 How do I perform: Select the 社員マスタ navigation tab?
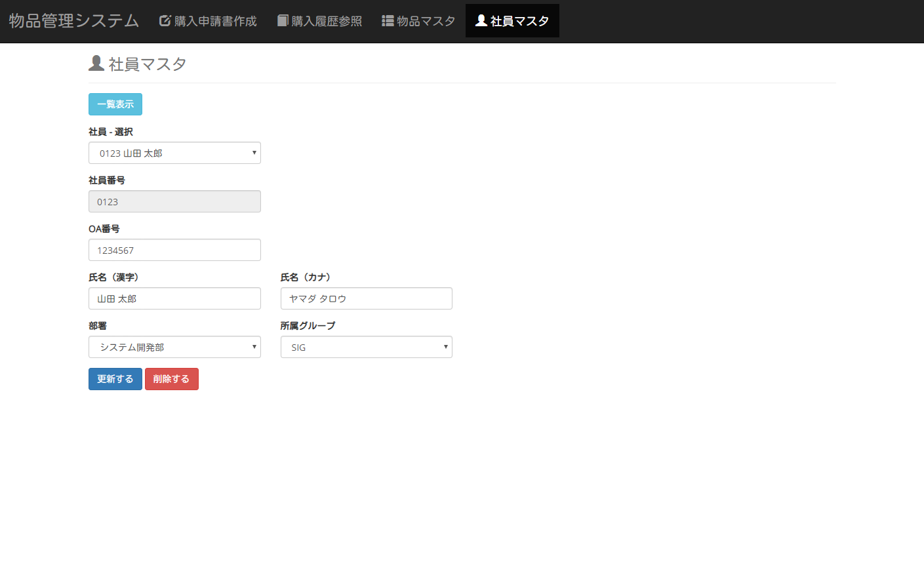coord(512,21)
